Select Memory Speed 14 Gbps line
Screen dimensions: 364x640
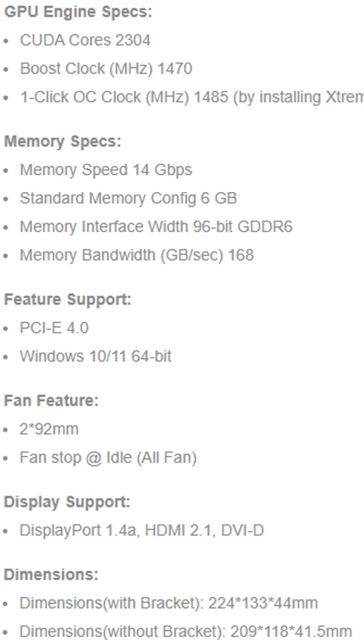coord(106,170)
